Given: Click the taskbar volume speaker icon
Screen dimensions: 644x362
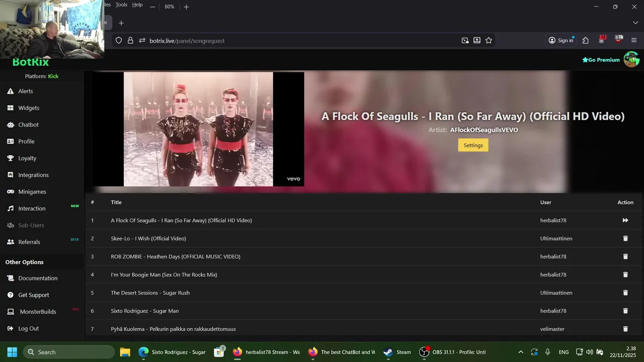Looking at the screenshot, I should [589, 352].
